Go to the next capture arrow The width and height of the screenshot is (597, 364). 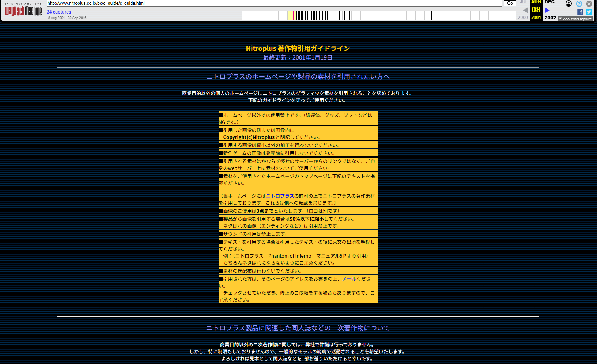(x=547, y=10)
